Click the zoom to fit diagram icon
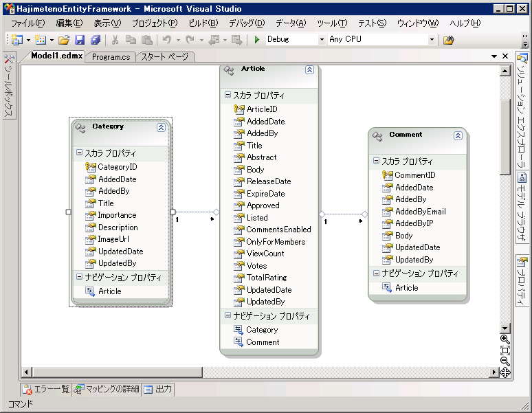This screenshot has width=532, height=413. [x=505, y=350]
